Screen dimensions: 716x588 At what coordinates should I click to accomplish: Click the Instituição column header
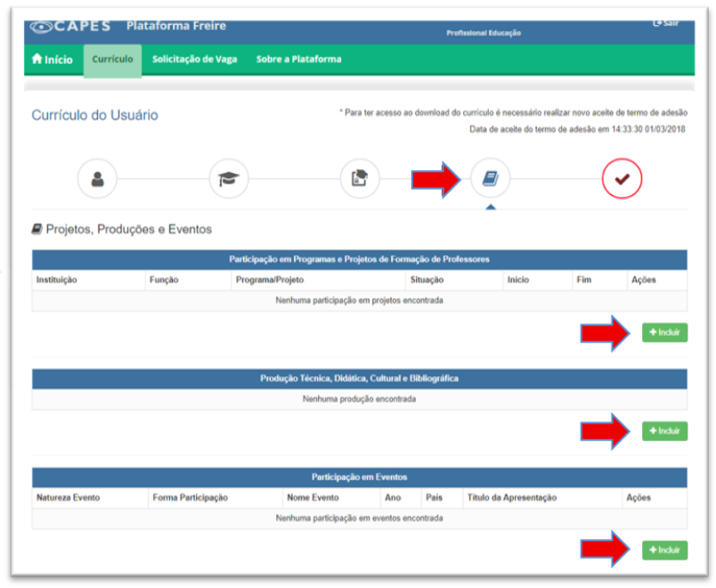(57, 280)
